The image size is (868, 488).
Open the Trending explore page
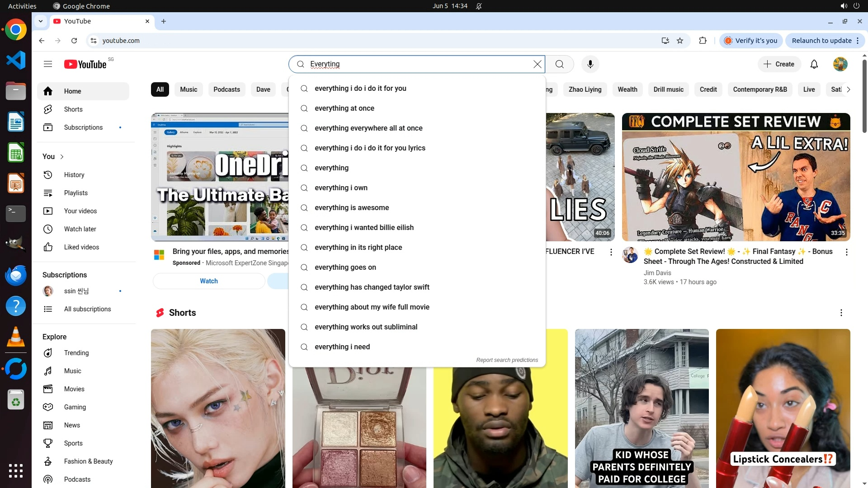(76, 353)
